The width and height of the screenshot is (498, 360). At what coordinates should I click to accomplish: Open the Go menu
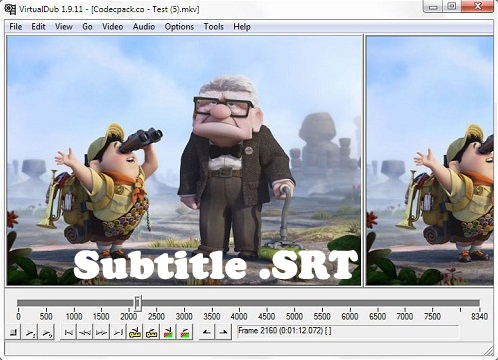[x=87, y=27]
